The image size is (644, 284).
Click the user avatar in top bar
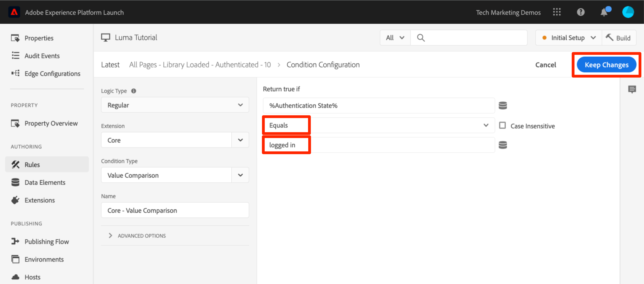pyautogui.click(x=627, y=12)
